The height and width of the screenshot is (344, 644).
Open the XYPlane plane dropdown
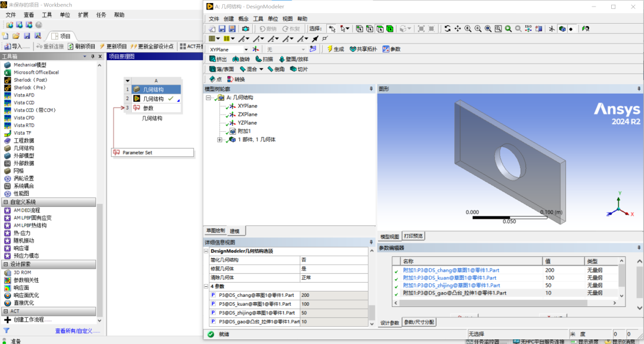[246, 49]
